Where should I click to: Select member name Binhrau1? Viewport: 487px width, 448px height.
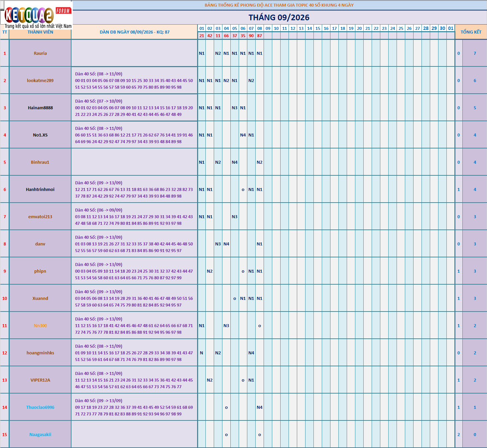(40, 162)
